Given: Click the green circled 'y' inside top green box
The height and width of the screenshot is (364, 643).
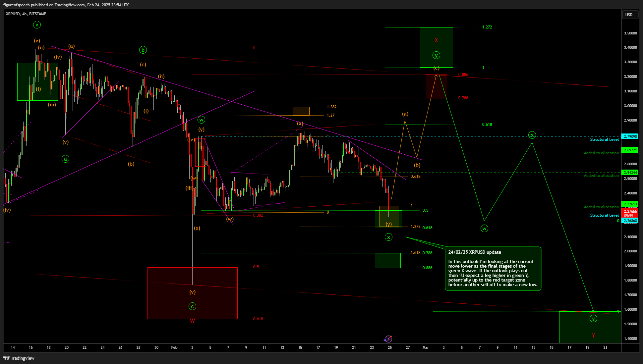Looking at the screenshot, I should (x=436, y=55).
